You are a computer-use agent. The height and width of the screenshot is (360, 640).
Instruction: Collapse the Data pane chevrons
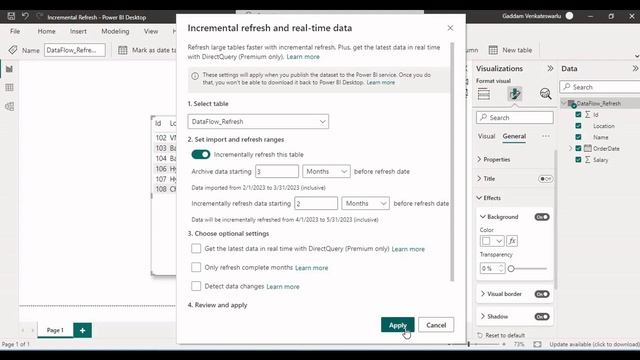[x=635, y=69]
